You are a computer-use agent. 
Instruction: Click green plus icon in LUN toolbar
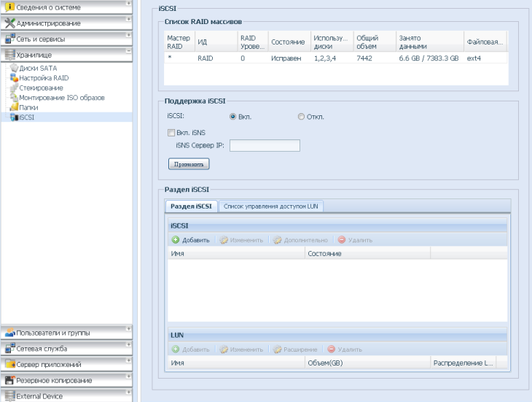pos(176,349)
